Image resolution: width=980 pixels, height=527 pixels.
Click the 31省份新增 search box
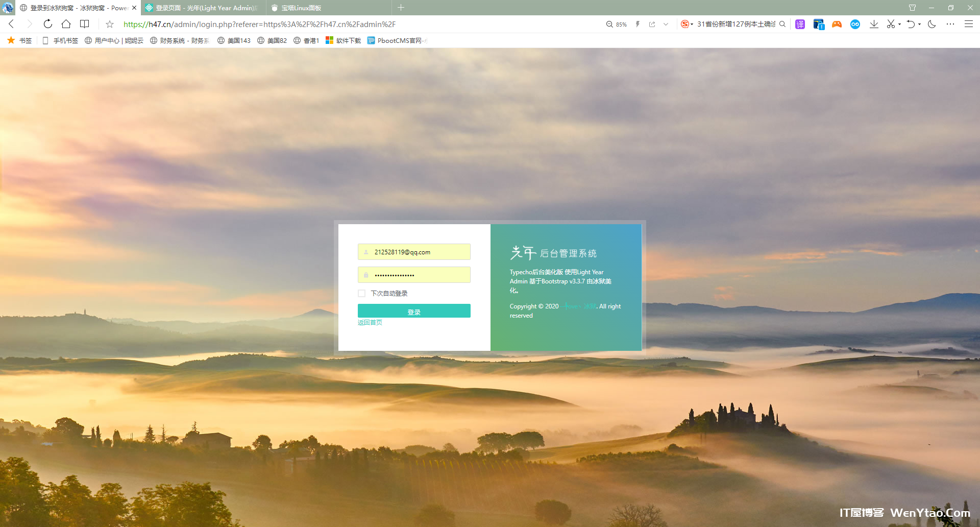pos(736,24)
